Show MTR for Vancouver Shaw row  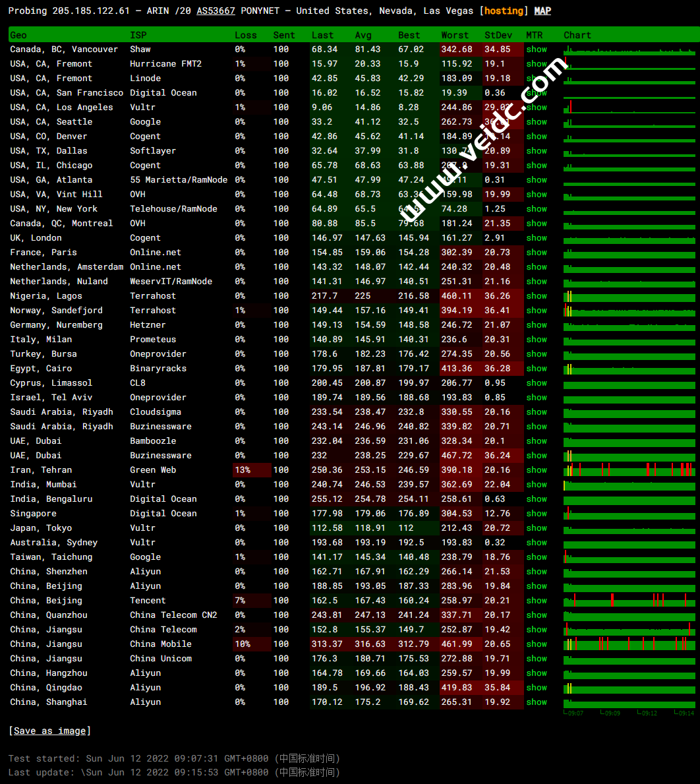pyautogui.click(x=537, y=49)
